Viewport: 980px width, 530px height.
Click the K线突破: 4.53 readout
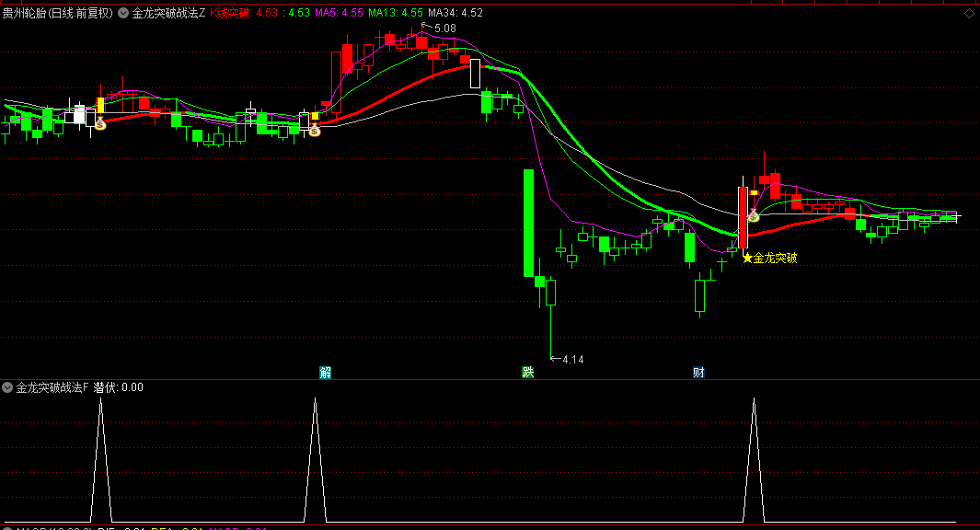[x=244, y=13]
